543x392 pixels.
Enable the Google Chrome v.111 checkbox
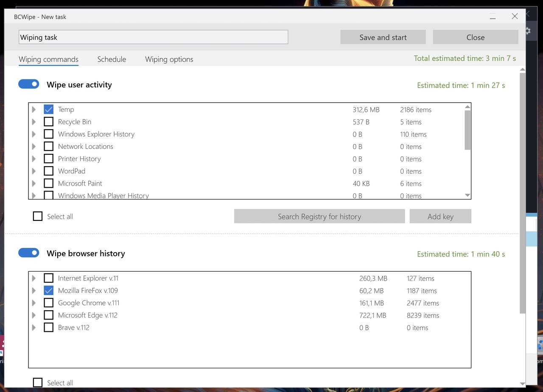tap(49, 303)
